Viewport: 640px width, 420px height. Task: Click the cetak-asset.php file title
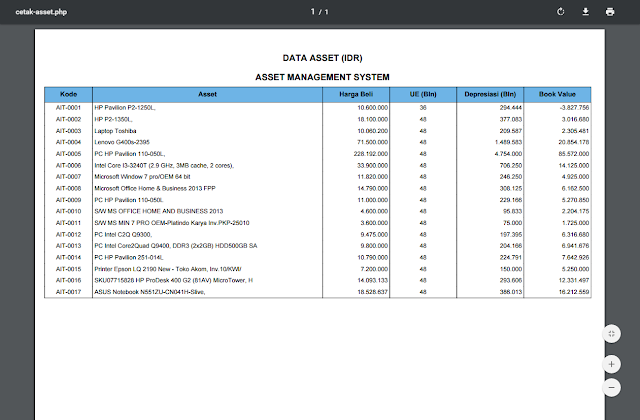click(x=41, y=12)
